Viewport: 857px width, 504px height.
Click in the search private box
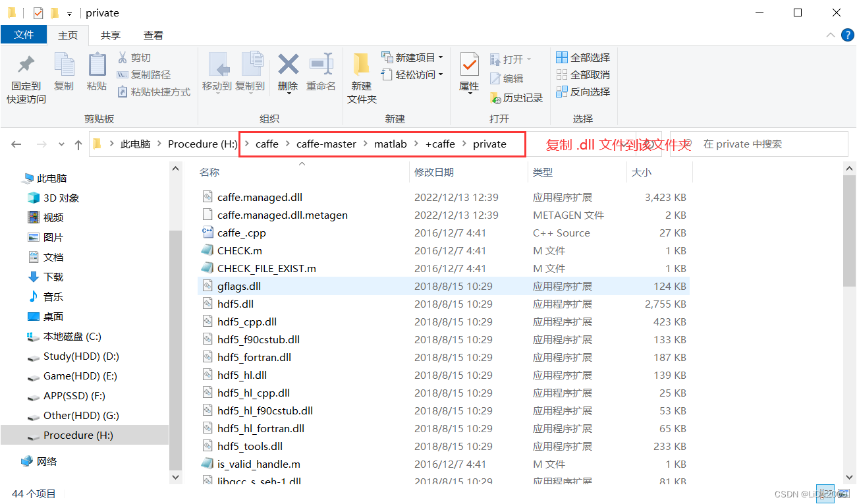click(759, 144)
